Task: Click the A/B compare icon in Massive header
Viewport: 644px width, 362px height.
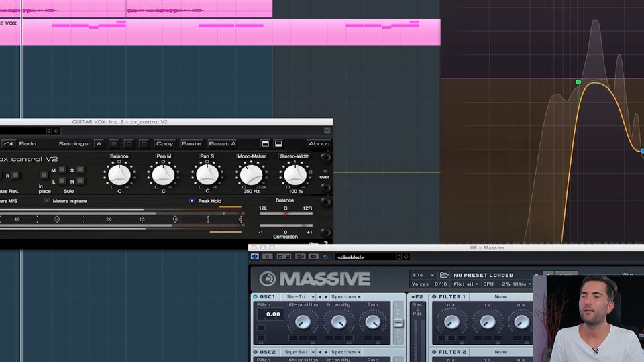Action: pyautogui.click(x=301, y=257)
